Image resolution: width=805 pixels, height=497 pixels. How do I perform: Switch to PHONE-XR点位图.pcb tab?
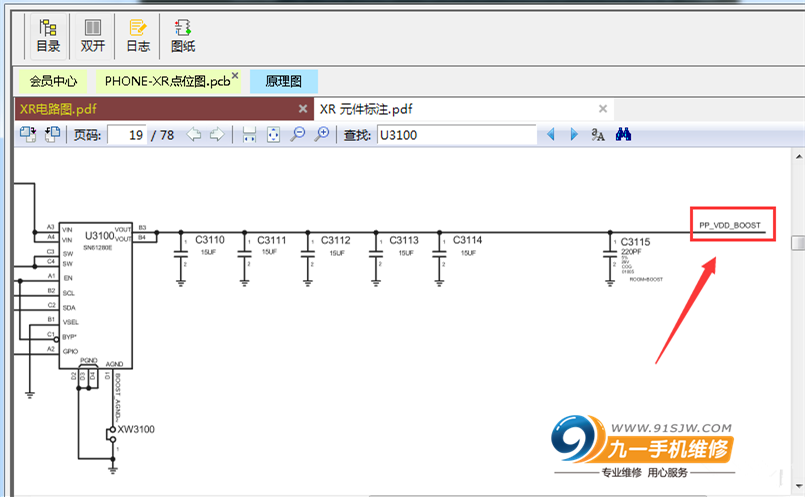167,81
